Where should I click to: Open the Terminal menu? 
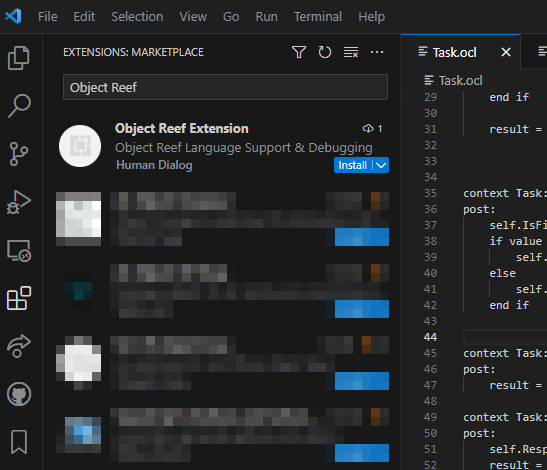[318, 16]
